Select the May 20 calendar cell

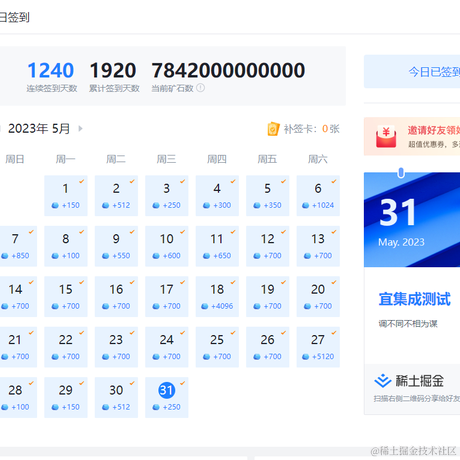[x=318, y=297]
